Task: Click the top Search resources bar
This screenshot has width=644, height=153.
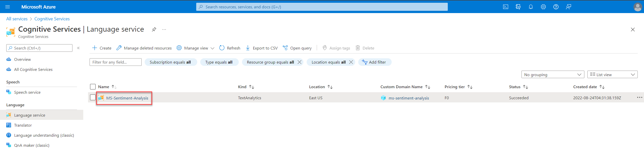Action: click(322, 7)
